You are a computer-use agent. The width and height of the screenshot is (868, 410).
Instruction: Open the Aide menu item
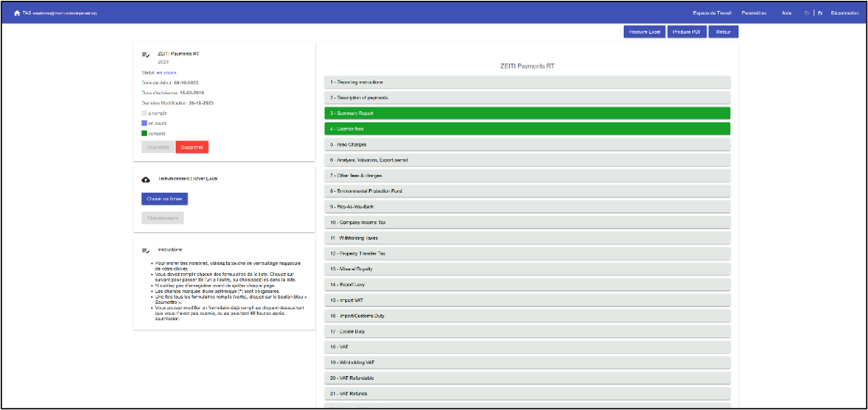(x=787, y=13)
